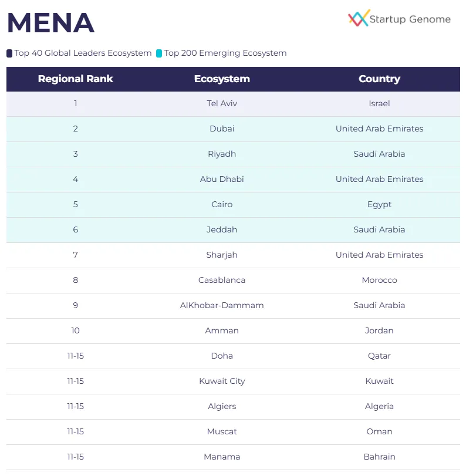Select the Casablanca table cell
466x476 pixels.
coord(222,280)
